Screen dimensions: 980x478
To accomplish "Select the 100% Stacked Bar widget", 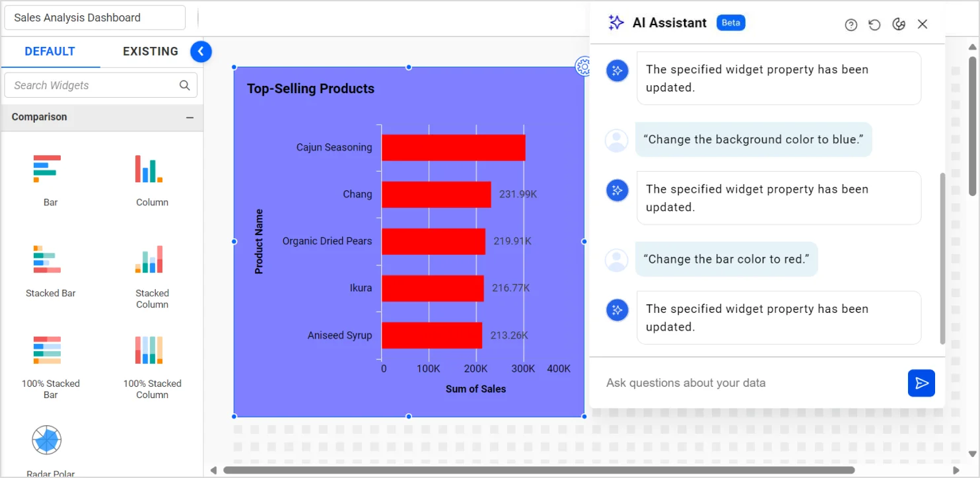I will 47,350.
